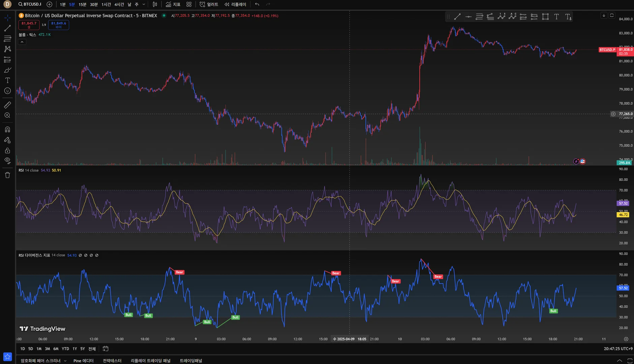Expand the timeframe interval dropdown chevron
Viewport: 634px width, 364px height.
point(144,4)
